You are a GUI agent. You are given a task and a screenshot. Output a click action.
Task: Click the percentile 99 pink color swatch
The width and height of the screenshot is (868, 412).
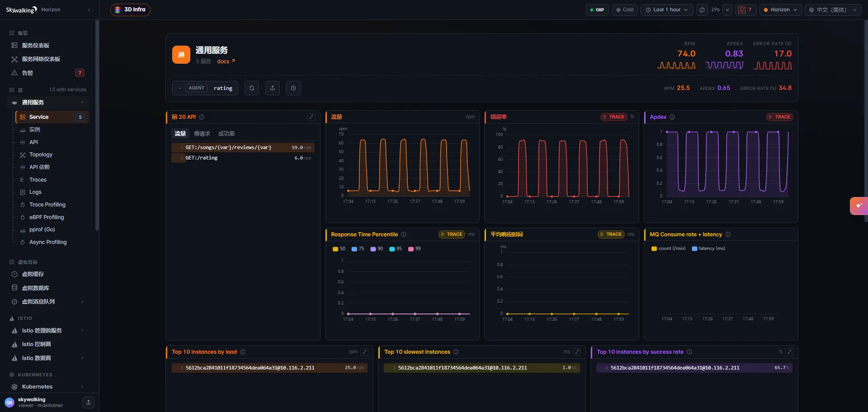pos(411,249)
